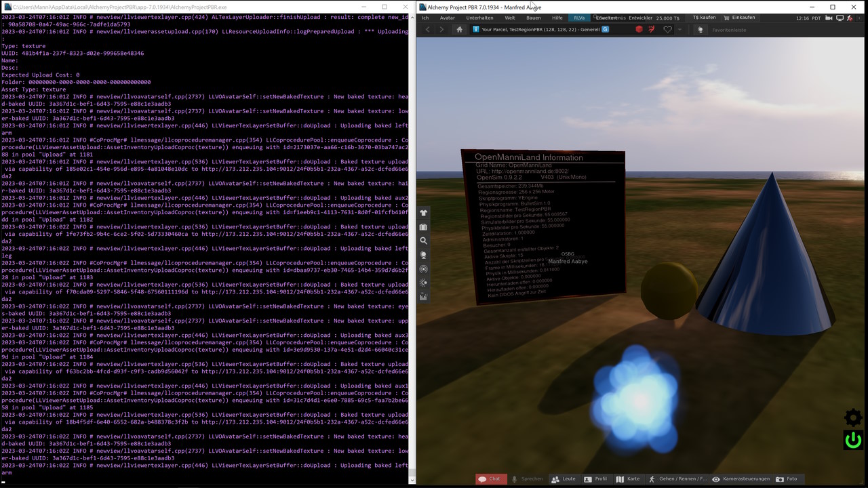Click the Einkaufen shopping button
The width and height of the screenshot is (868, 488).
pos(739,18)
